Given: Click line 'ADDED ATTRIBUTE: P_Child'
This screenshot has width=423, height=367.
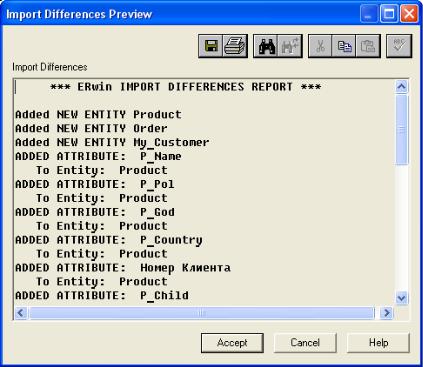Looking at the screenshot, I should 102,296.
